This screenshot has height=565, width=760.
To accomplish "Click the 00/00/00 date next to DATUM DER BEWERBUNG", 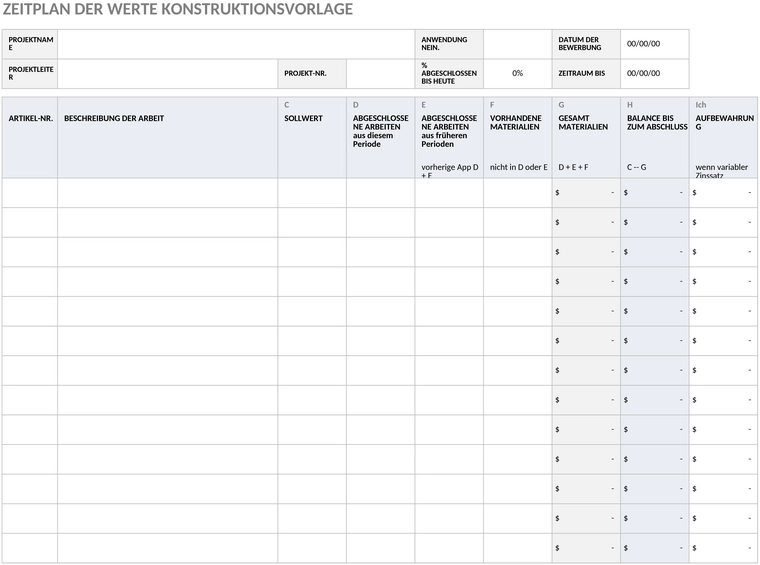I will click(x=643, y=44).
